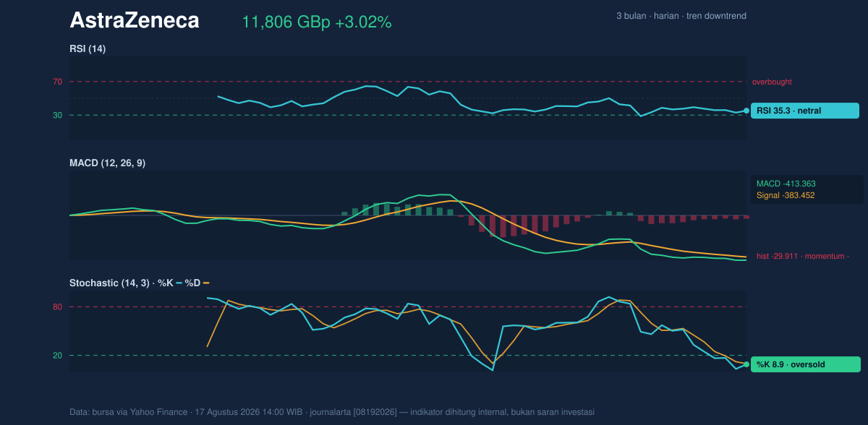The height and width of the screenshot is (425, 868).
Task: Click the Stochastic 80 axis label
Action: [x=57, y=307]
